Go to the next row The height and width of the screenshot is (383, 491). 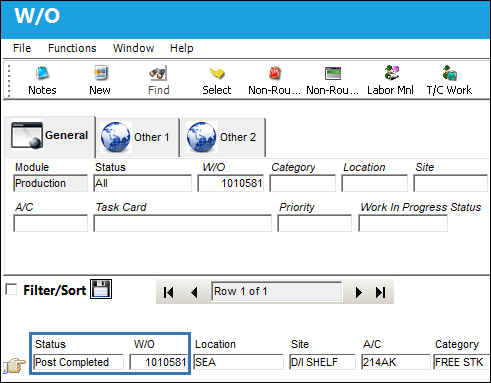[x=358, y=292]
